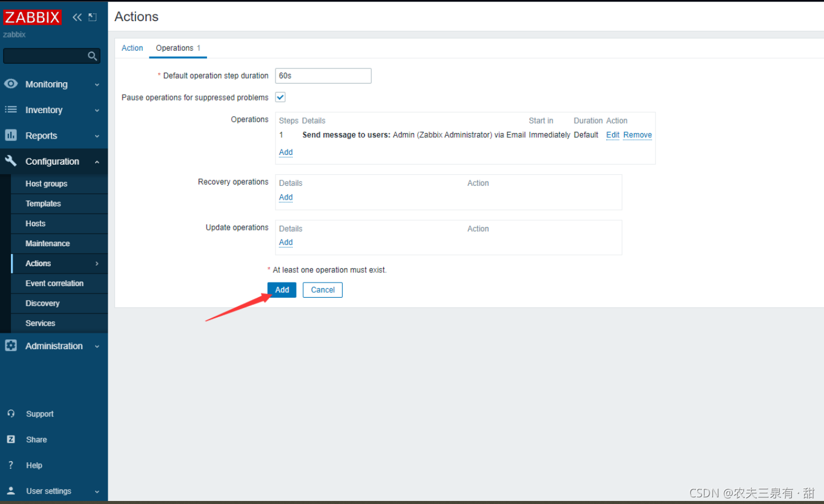Toggle Pause operations for suppressed problems
The height and width of the screenshot is (504, 824).
pyautogui.click(x=280, y=97)
